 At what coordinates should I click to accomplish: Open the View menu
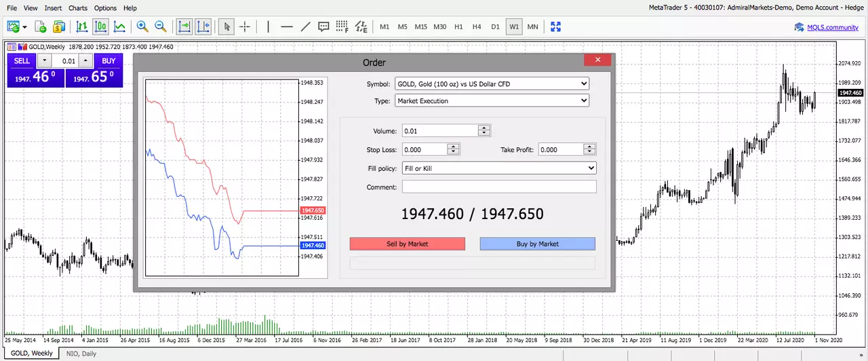coord(31,8)
